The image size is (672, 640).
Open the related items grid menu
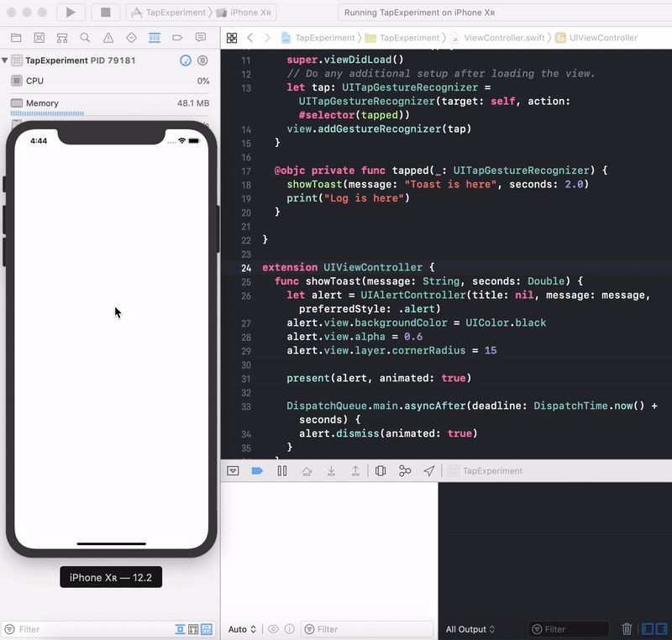[x=232, y=38]
